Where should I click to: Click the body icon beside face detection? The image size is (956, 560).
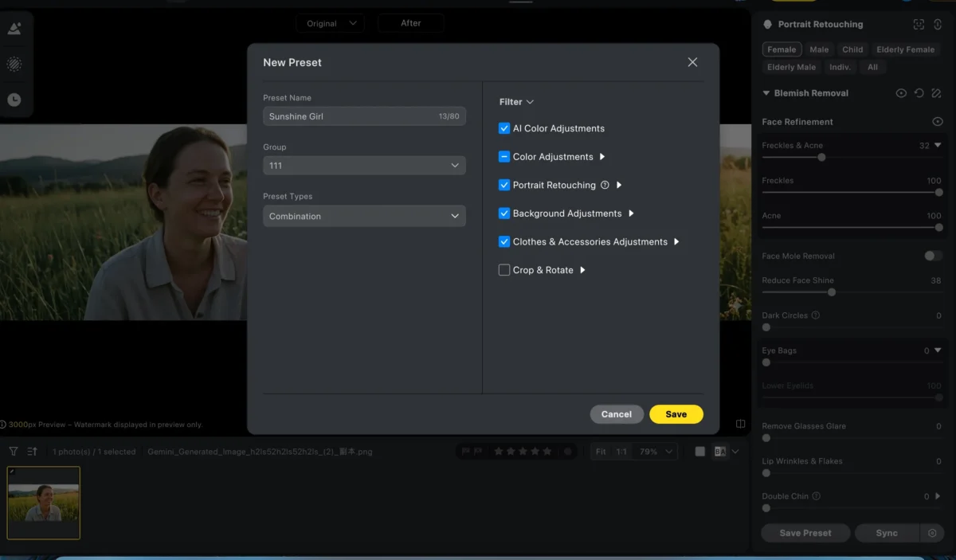[x=937, y=25]
